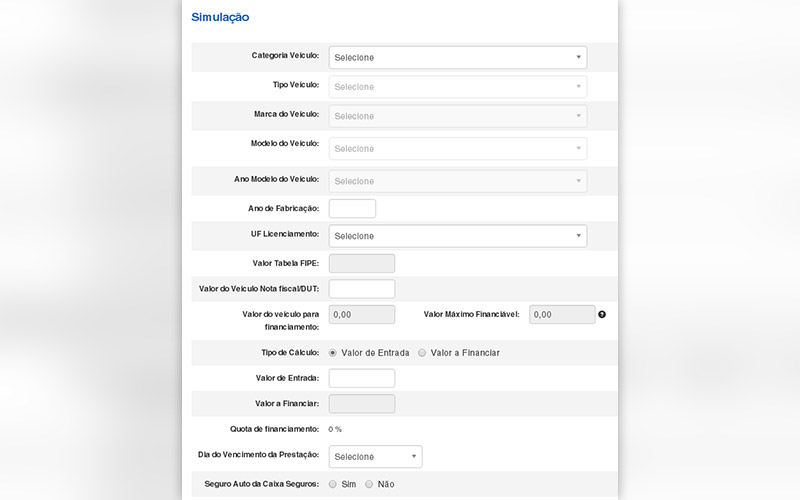This screenshot has width=800, height=500.
Task: Click the Ano de Fabricação input field
Action: [x=352, y=208]
